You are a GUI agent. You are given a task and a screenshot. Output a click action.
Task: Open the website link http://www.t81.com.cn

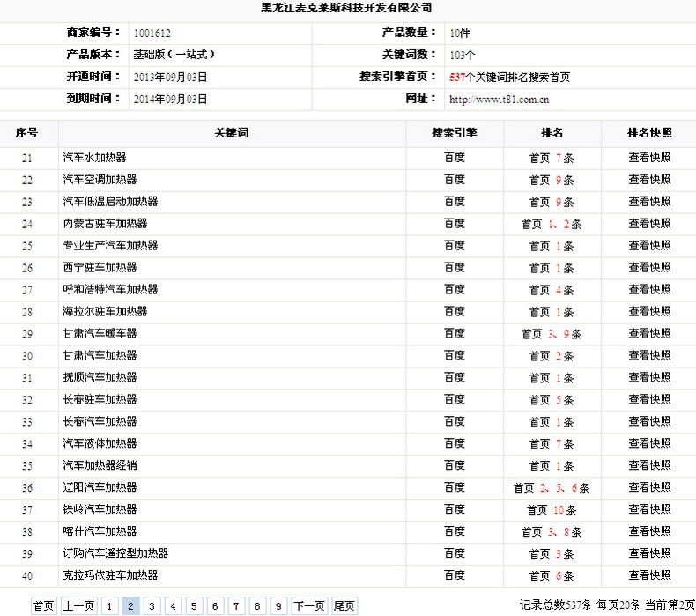pyautogui.click(x=499, y=100)
